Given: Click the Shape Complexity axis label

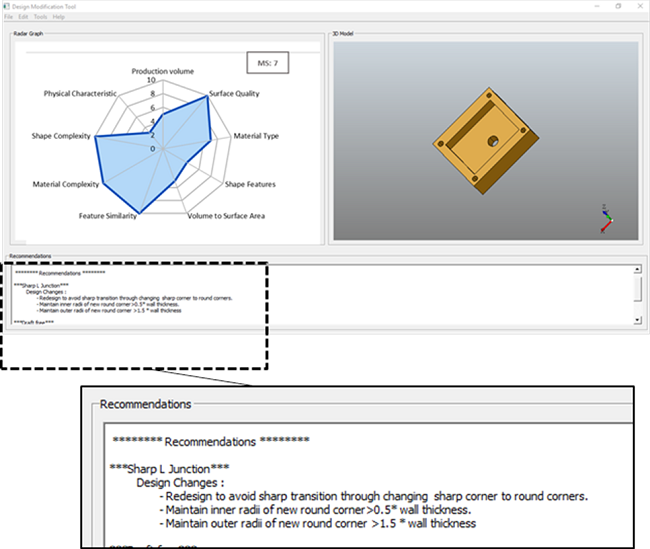Looking at the screenshot, I should tap(61, 135).
